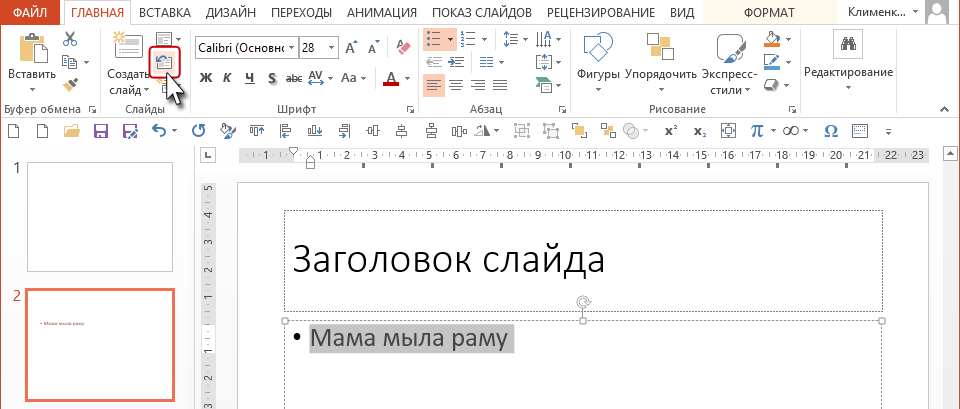Viewport: 960px width, 409px height.
Task: Open the font size 28 dropdown
Action: coord(331,47)
